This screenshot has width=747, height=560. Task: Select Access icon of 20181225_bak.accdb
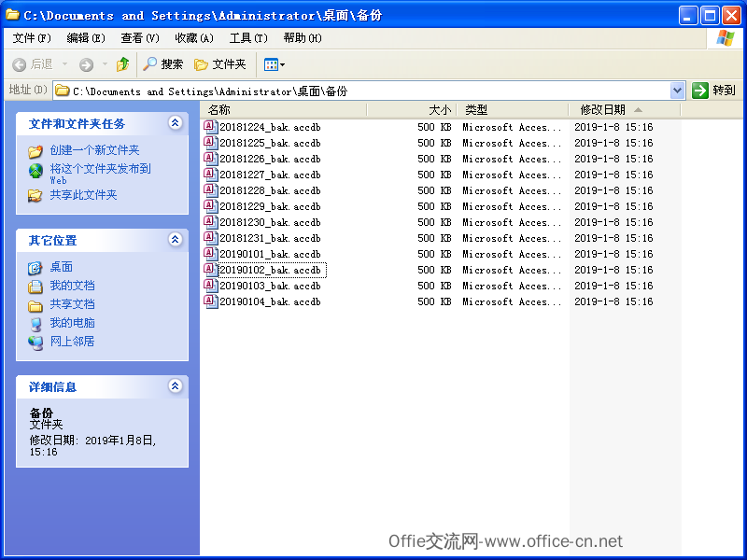(210, 143)
